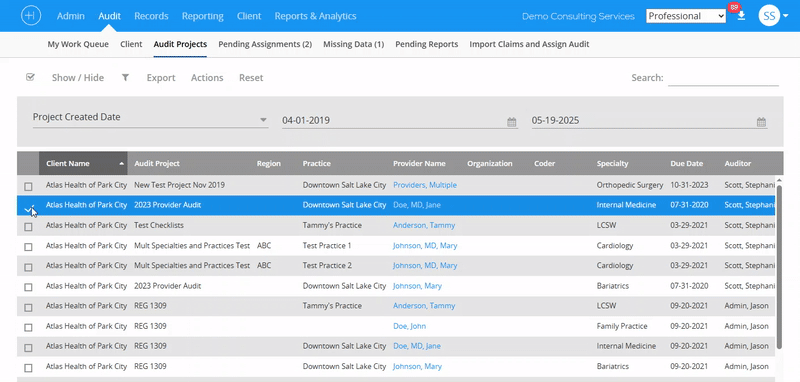800x382 pixels.
Task: Switch to My Work Queue tab
Action: (x=78, y=44)
